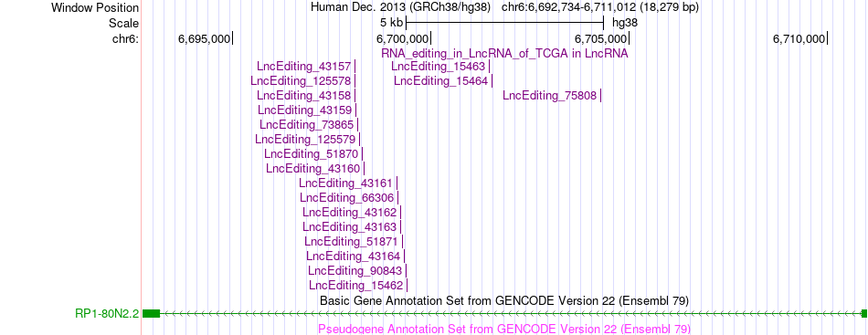This screenshot has width=868, height=335.
Task: Click the LncEditing_15464 item label
Action: [x=441, y=81]
